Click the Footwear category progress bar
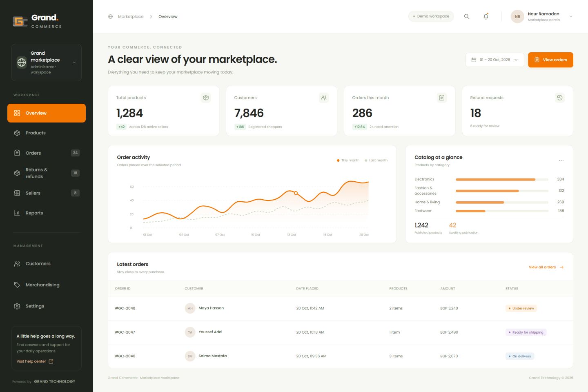The height and width of the screenshot is (392, 588). [x=502, y=211]
